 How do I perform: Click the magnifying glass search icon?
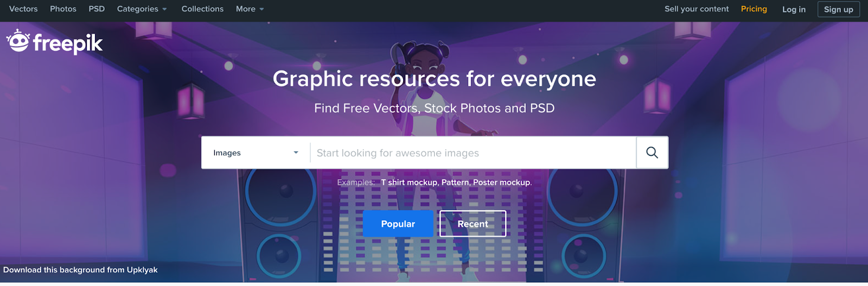652,152
